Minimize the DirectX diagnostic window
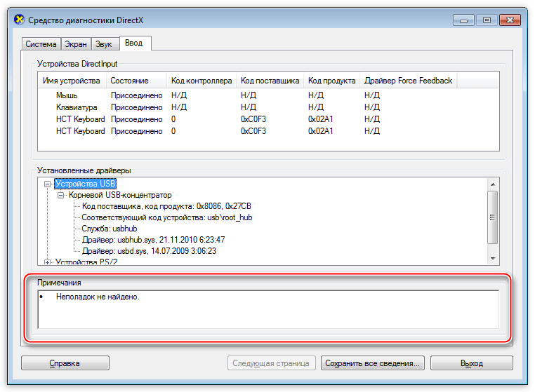Viewport: 535px width, 392px height. [x=463, y=20]
